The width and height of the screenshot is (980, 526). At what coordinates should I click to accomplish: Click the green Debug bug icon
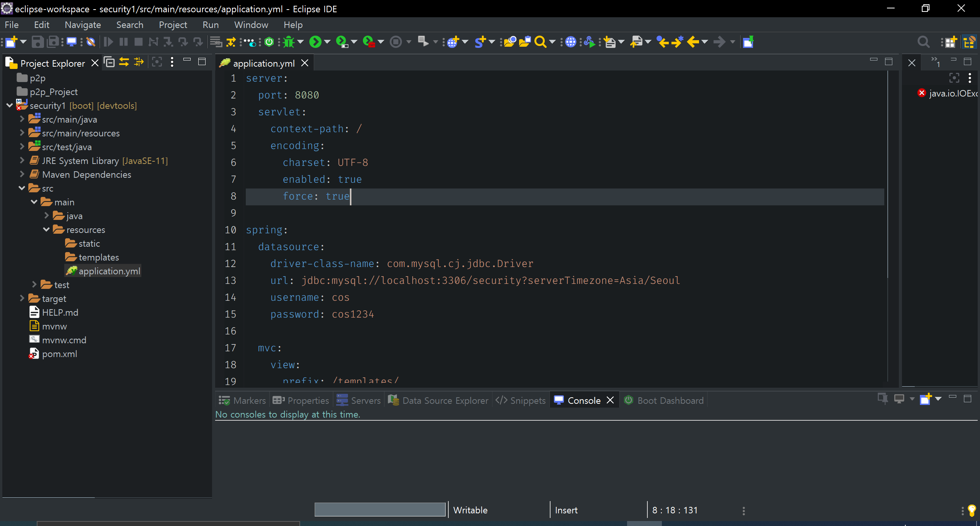click(289, 42)
